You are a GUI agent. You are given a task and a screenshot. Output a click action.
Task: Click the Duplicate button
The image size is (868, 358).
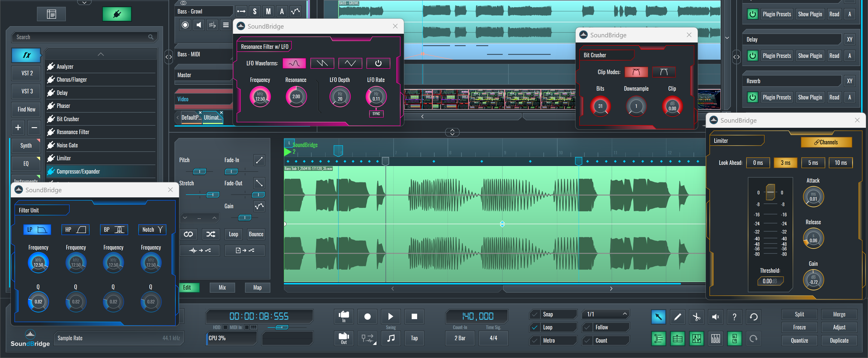point(839,340)
